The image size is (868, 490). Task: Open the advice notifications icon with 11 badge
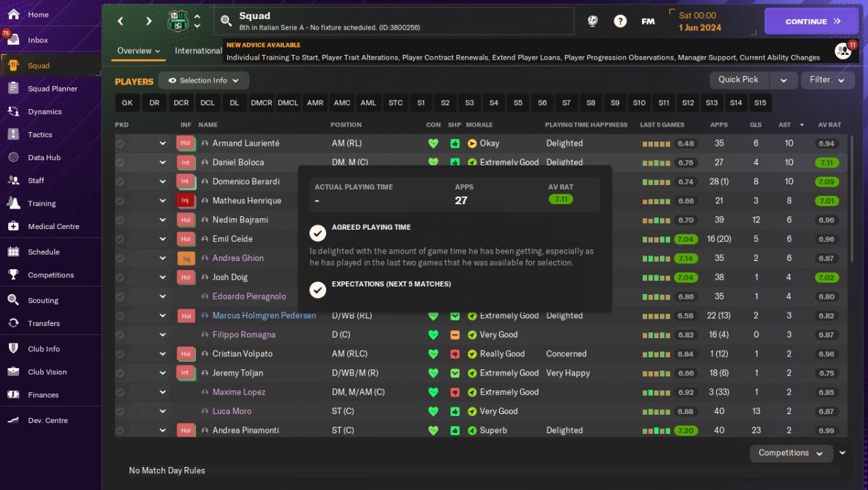pyautogui.click(x=843, y=51)
